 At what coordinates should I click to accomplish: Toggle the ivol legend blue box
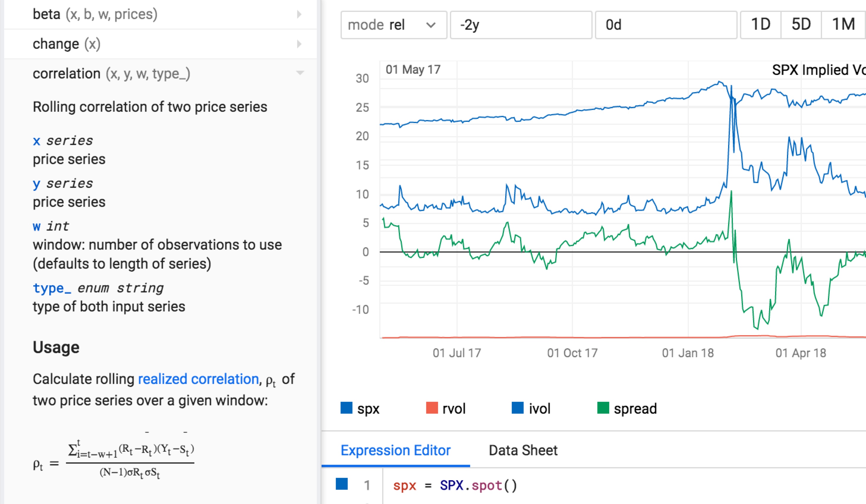click(517, 408)
